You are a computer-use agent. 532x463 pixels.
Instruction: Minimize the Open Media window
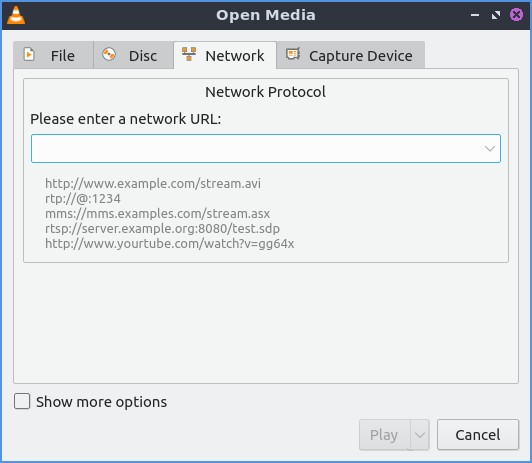[x=475, y=15]
